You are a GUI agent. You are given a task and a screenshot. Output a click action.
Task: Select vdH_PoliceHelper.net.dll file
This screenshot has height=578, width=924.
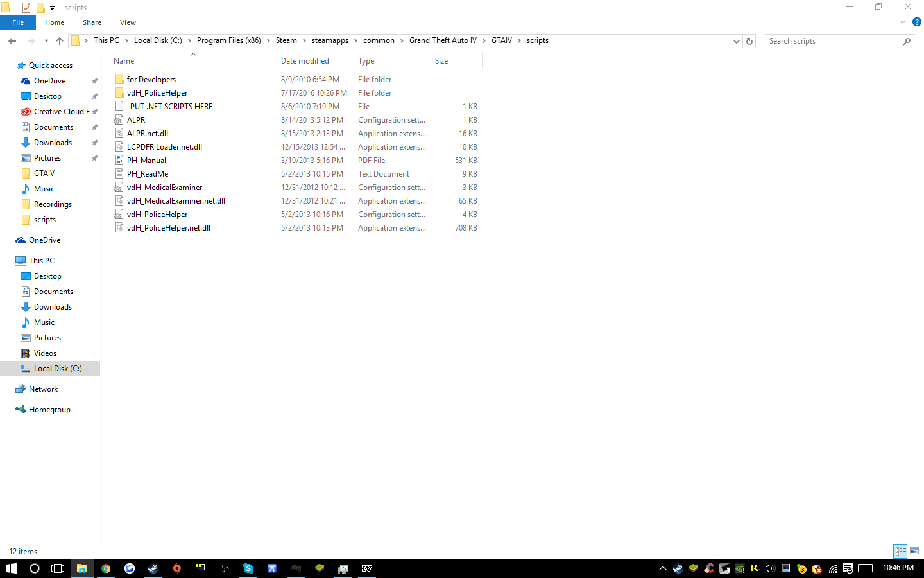(169, 228)
